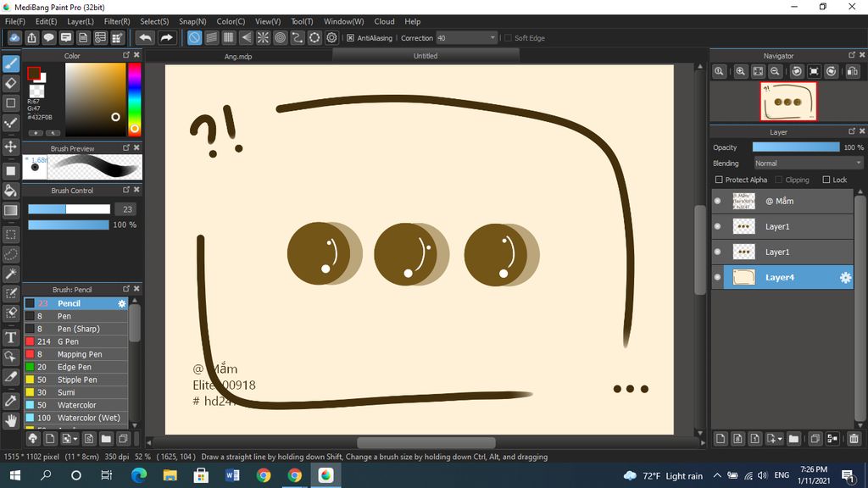Pick the Stipple Pen brush
The width and height of the screenshot is (868, 488).
[x=75, y=380]
